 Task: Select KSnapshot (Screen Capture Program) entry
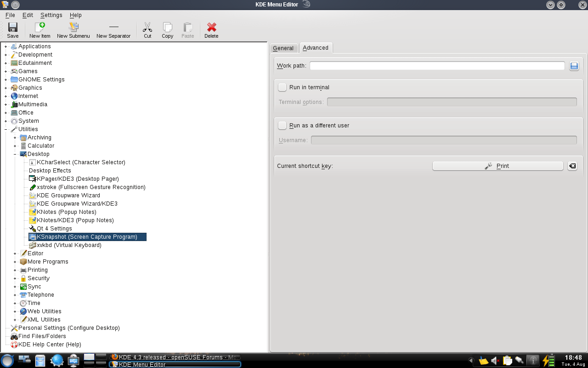click(x=87, y=237)
